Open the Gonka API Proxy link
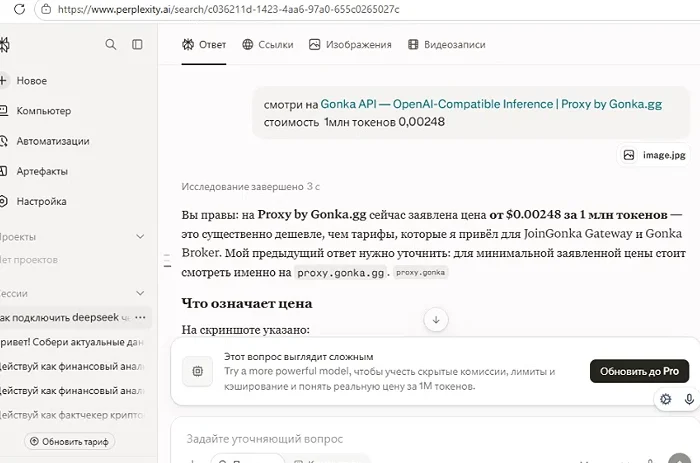700x463 pixels. (x=491, y=104)
